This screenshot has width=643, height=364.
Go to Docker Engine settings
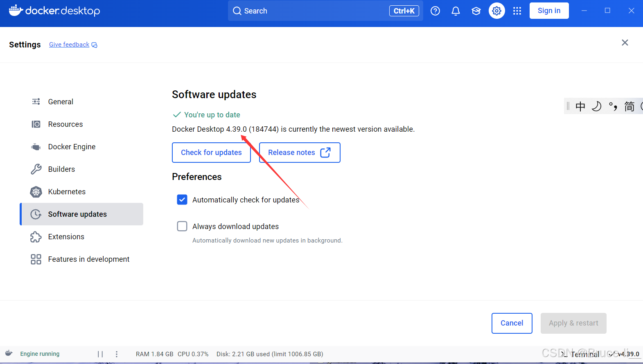(81, 146)
